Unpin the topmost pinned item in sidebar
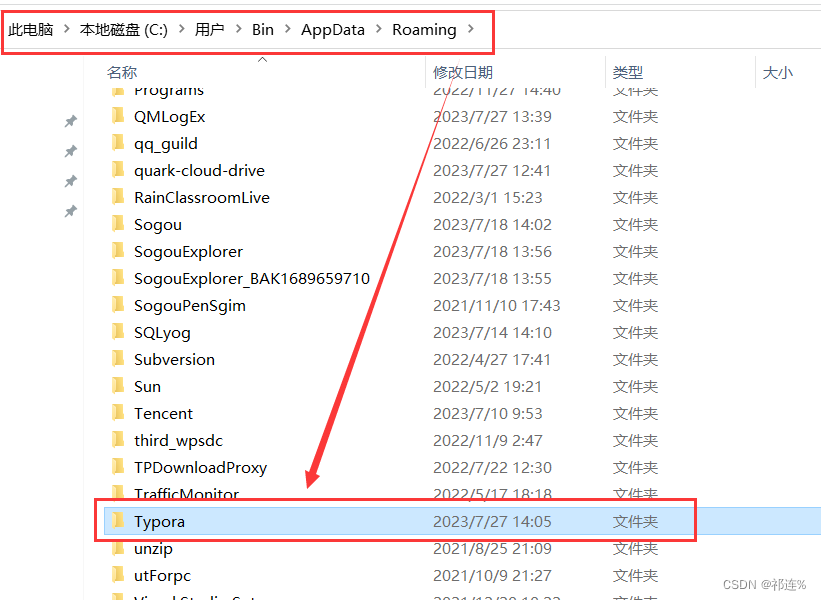Viewport: 821px width, 600px height. click(70, 121)
